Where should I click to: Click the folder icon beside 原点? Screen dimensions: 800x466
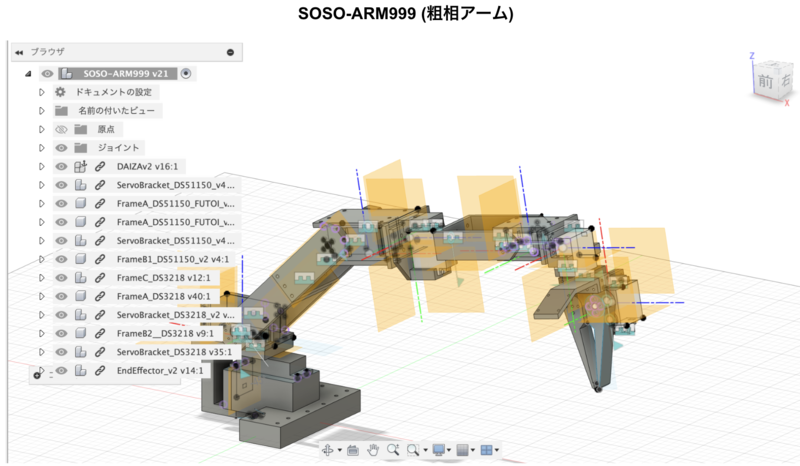(81, 129)
